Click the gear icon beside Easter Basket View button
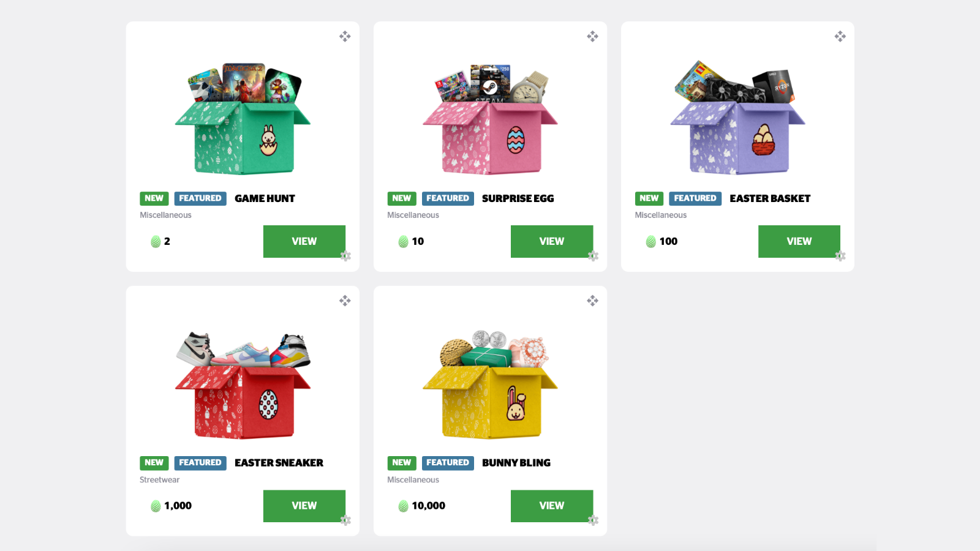The width and height of the screenshot is (980, 551). click(840, 256)
